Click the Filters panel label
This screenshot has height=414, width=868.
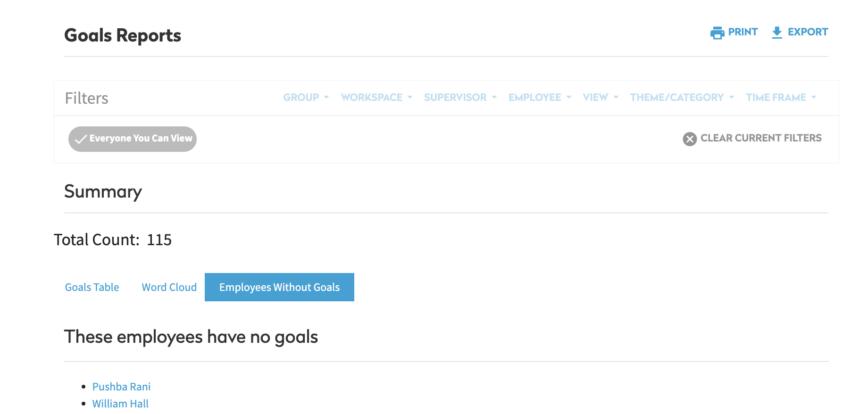pyautogui.click(x=87, y=98)
